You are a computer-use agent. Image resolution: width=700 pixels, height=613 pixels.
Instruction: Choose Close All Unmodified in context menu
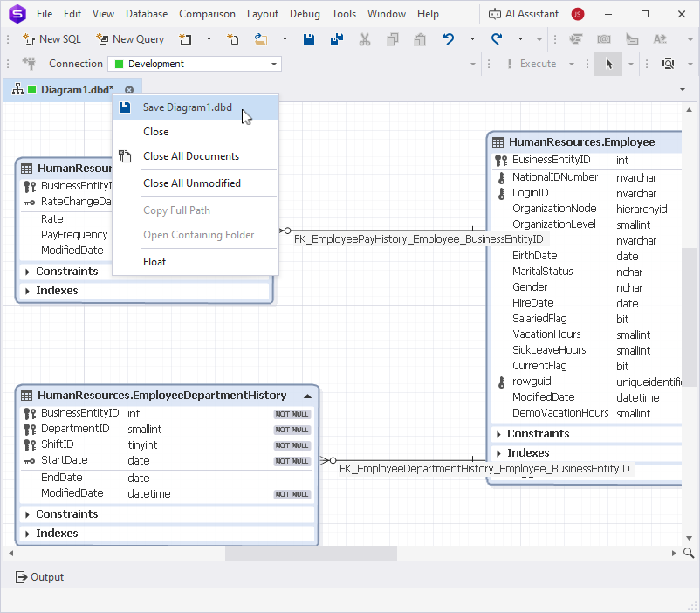coord(196,183)
